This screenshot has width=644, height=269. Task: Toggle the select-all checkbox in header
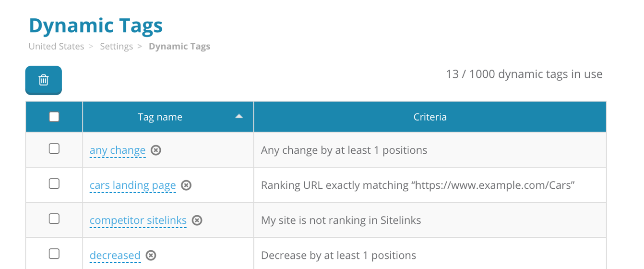pos(54,117)
